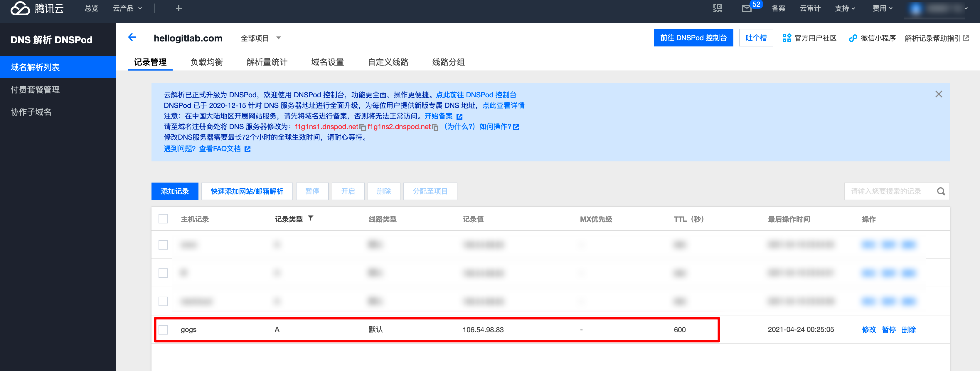The image size is (980, 371).
Task: Click 暂停 for the gogs record
Action: (x=888, y=330)
